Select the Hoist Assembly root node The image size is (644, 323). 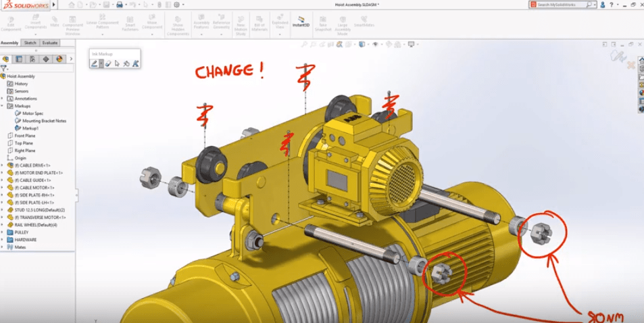click(x=20, y=76)
